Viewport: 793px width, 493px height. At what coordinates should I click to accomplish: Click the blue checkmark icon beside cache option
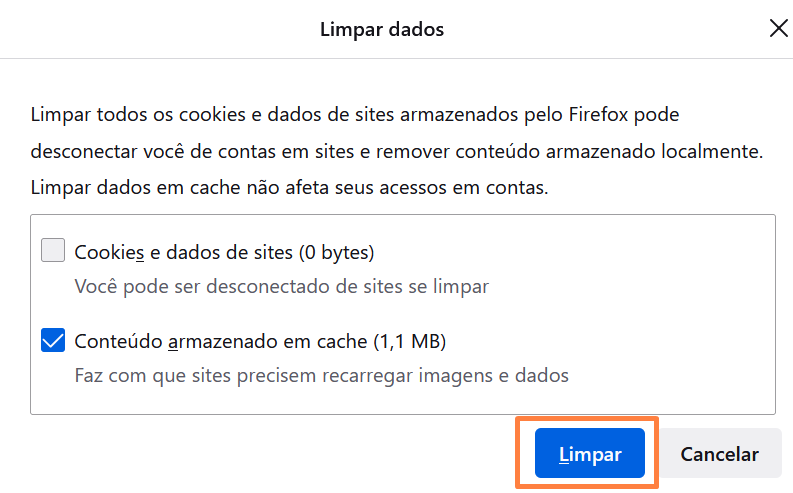pos(53,340)
